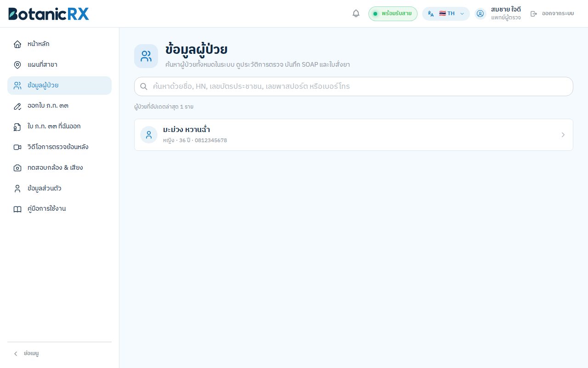The height and width of the screenshot is (368, 588).
Task: Click the home icon beside หน้าหลัก
Action: point(17,44)
